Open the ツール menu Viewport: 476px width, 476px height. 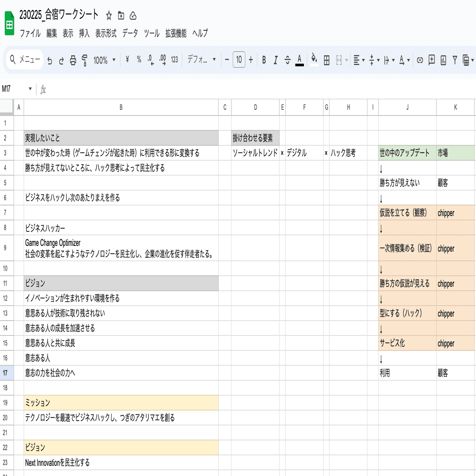[151, 33]
